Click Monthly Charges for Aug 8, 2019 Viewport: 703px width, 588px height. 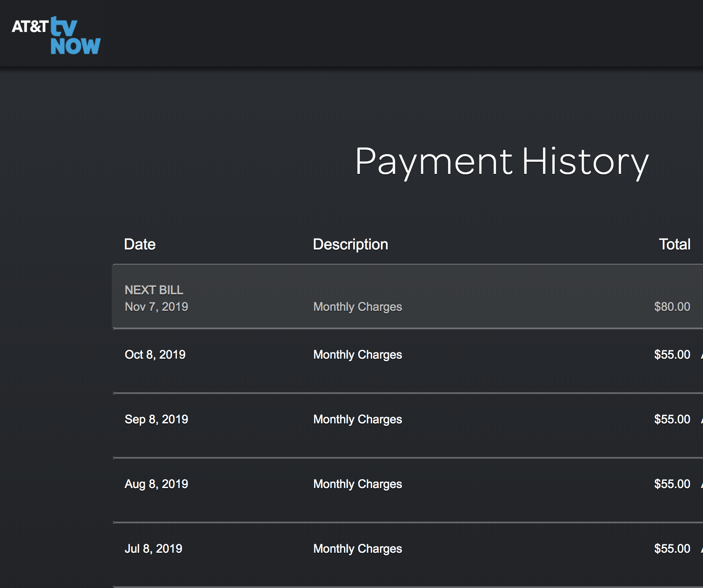coord(357,484)
